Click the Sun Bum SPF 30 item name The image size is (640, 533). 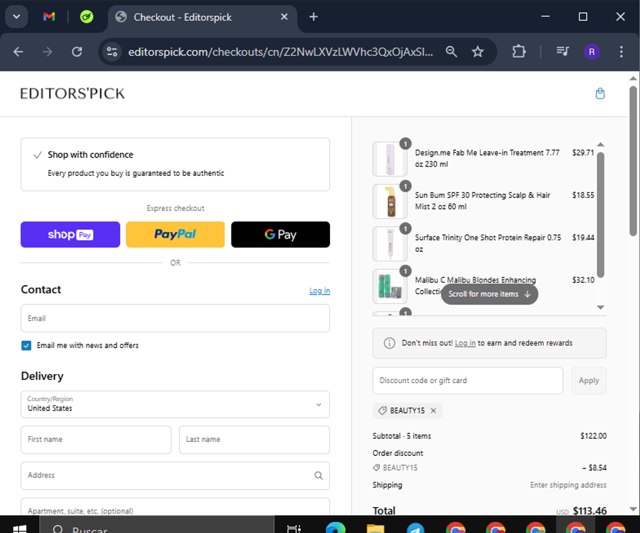pos(482,201)
